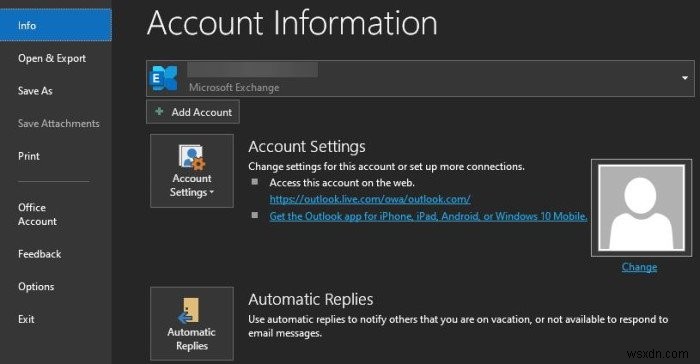Click the 'Microsoft Exchange' account type label
This screenshot has height=364, width=700.
pyautogui.click(x=234, y=87)
